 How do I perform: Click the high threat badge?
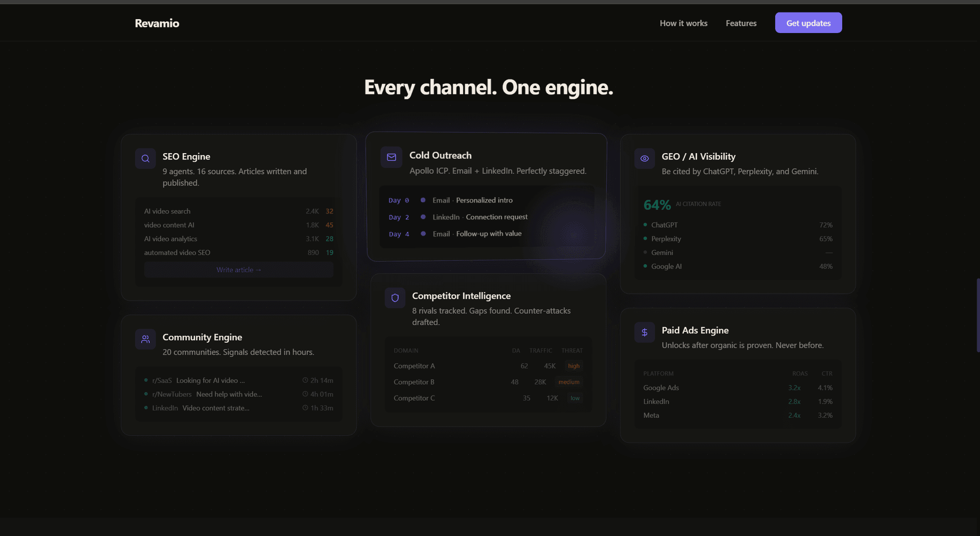tap(574, 366)
